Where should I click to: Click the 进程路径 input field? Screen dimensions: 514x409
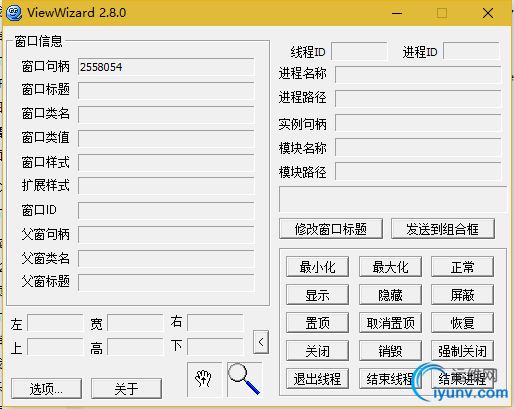pyautogui.click(x=418, y=99)
